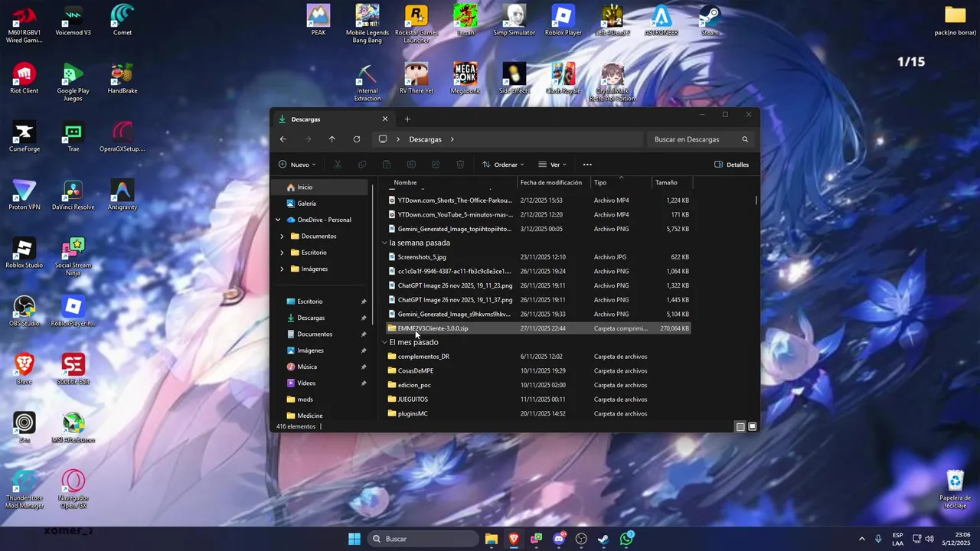The height and width of the screenshot is (551, 980).
Task: Select the Voicemod V3 desktop icon
Action: [73, 21]
